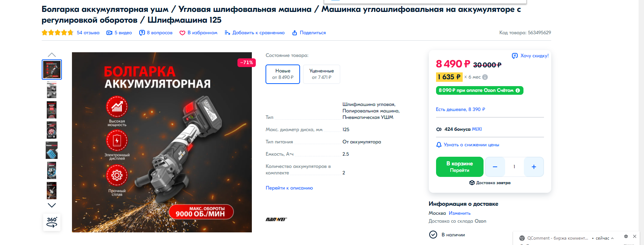The image size is (644, 245).
Task: Increase quantity with the plus button
Action: 534,167
